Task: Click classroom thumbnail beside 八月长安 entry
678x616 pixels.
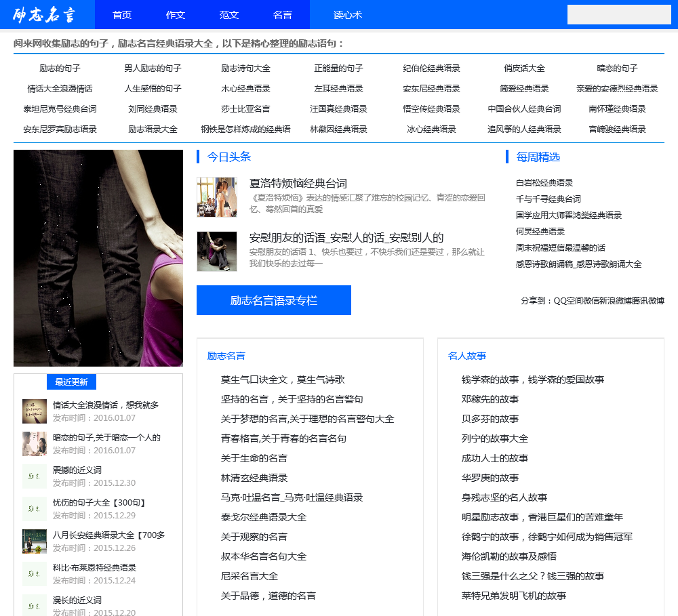Action: (35, 541)
